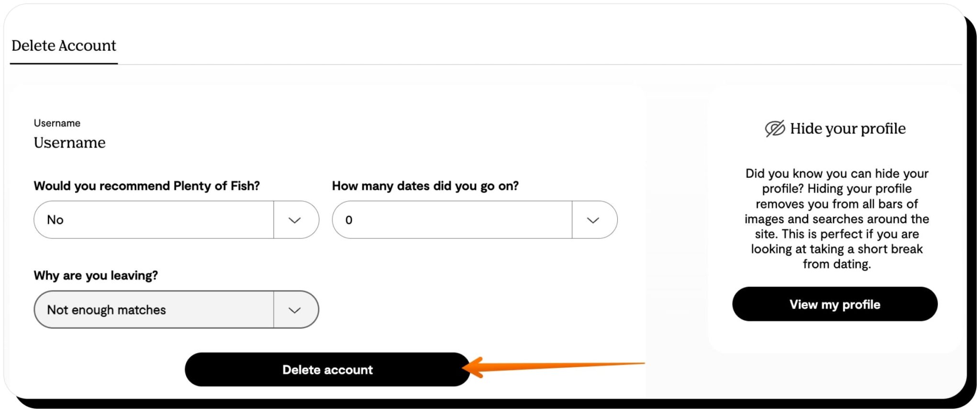Click the chevron beside the 'No' answer
This screenshot has height=412, width=980.
pyautogui.click(x=295, y=219)
